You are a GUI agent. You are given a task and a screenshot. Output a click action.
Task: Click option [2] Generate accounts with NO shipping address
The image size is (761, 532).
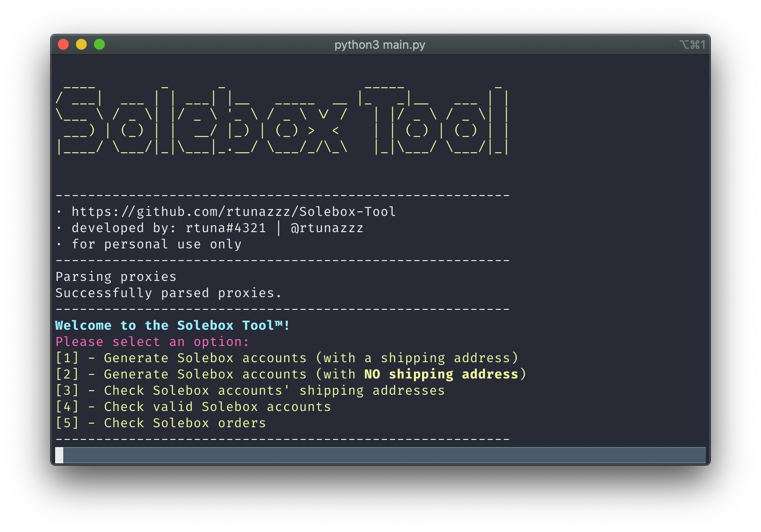[291, 374]
